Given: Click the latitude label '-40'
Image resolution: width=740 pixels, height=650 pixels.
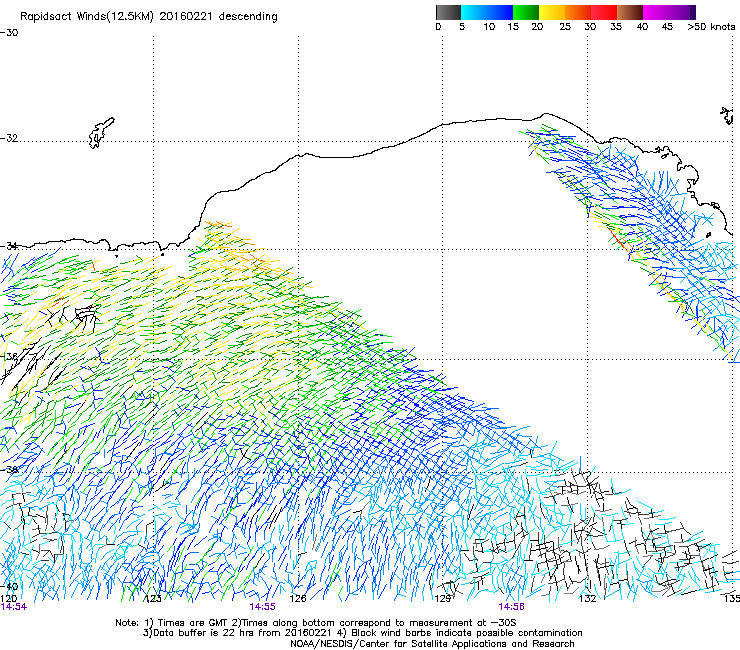Looking at the screenshot, I should (9, 587).
